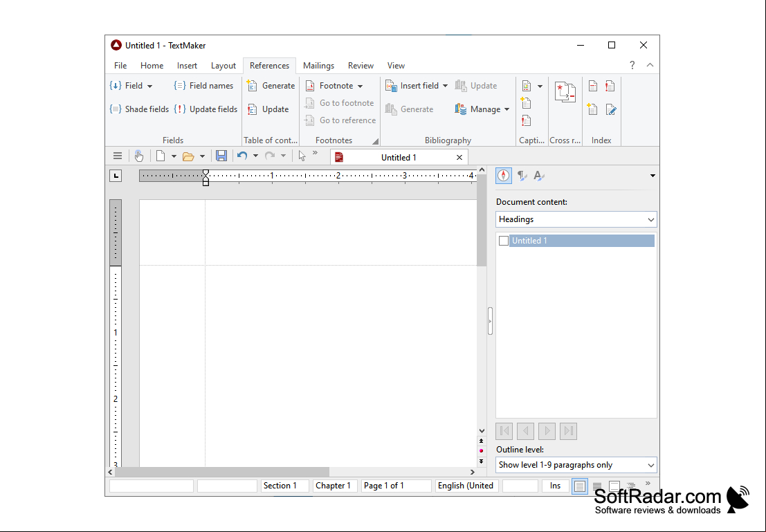Toggle Shade fields option
This screenshot has height=532, width=766.
[139, 109]
